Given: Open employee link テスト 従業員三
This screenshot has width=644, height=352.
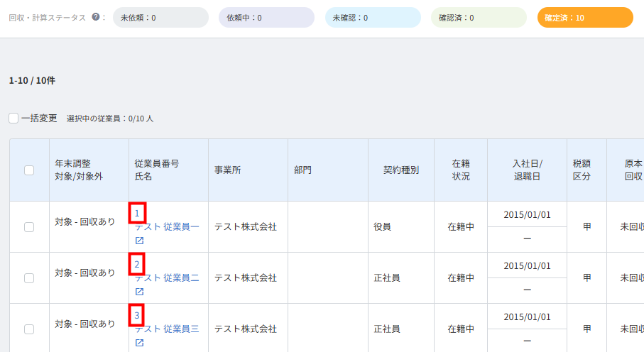Looking at the screenshot, I should pos(167,329).
